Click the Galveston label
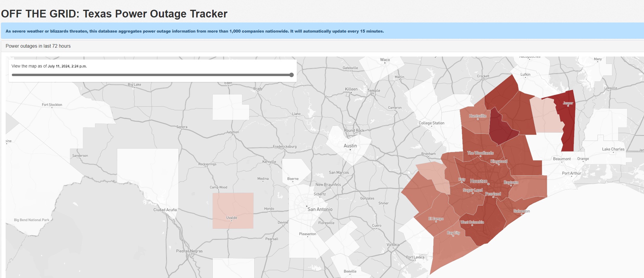 click(521, 211)
